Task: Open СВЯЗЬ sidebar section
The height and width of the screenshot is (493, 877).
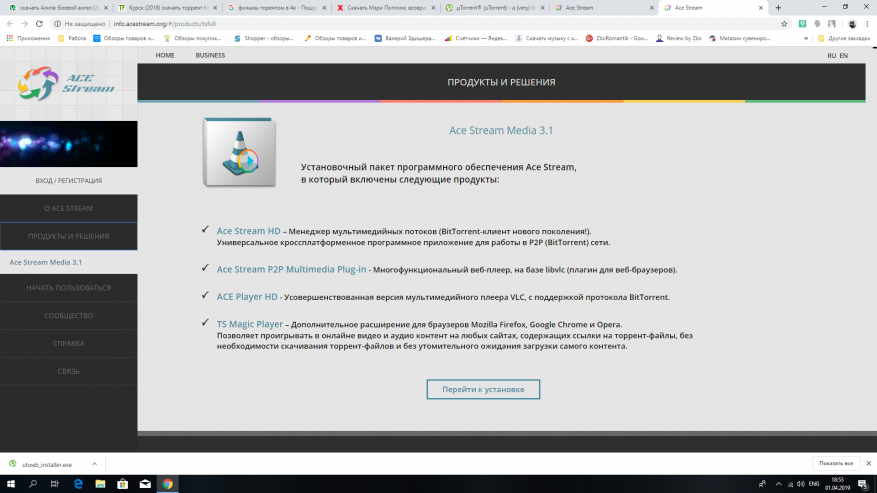Action: (x=68, y=372)
